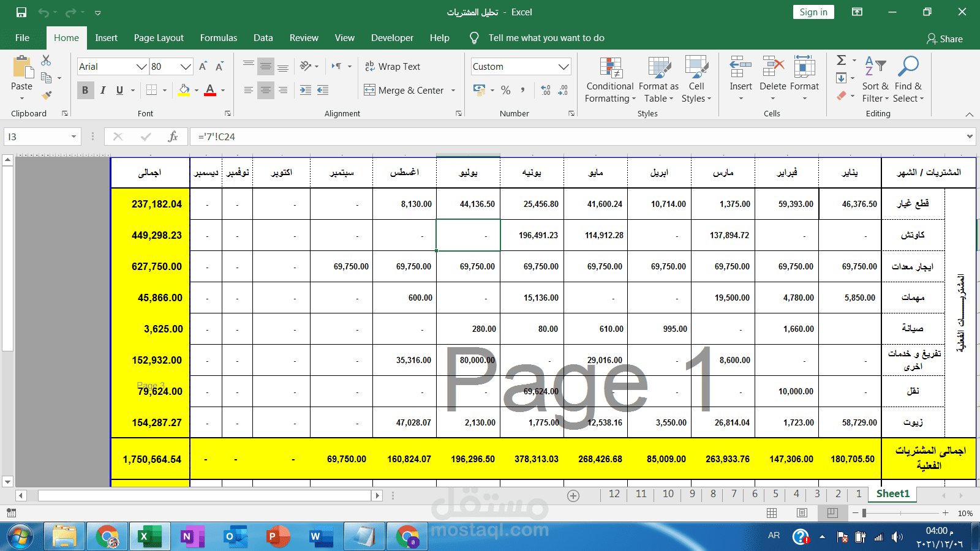
Task: Open PowerPoint from the taskbar
Action: tap(278, 537)
